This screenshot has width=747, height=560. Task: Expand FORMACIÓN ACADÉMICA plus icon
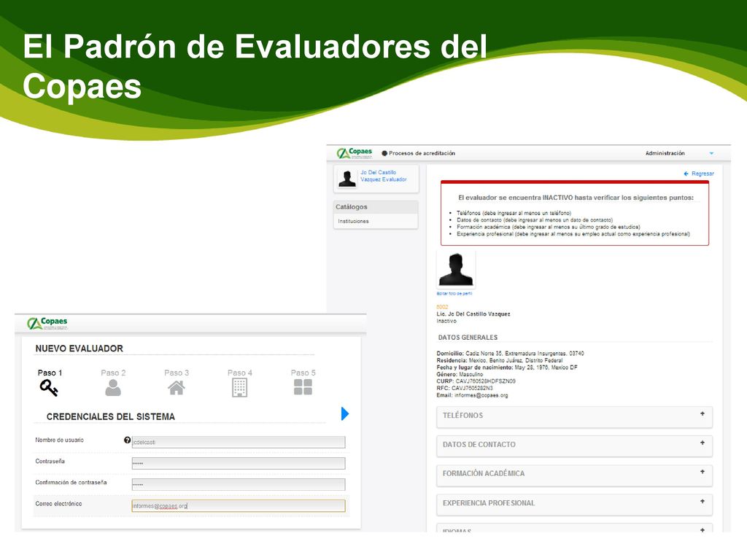click(703, 472)
